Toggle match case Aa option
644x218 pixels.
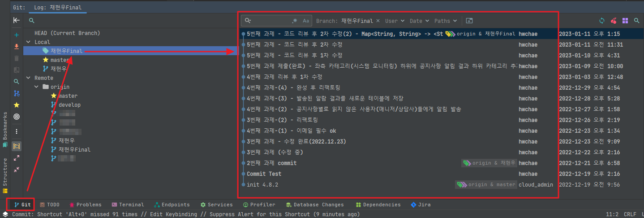click(x=306, y=21)
